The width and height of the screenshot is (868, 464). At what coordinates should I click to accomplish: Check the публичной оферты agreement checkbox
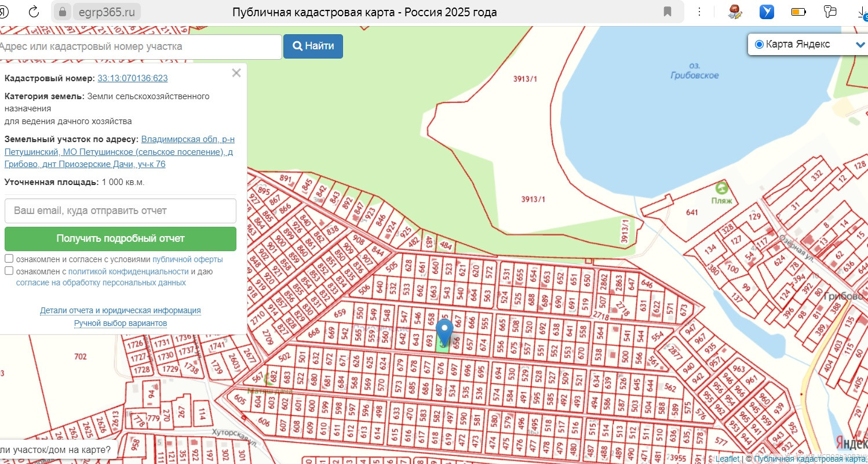tap(9, 259)
